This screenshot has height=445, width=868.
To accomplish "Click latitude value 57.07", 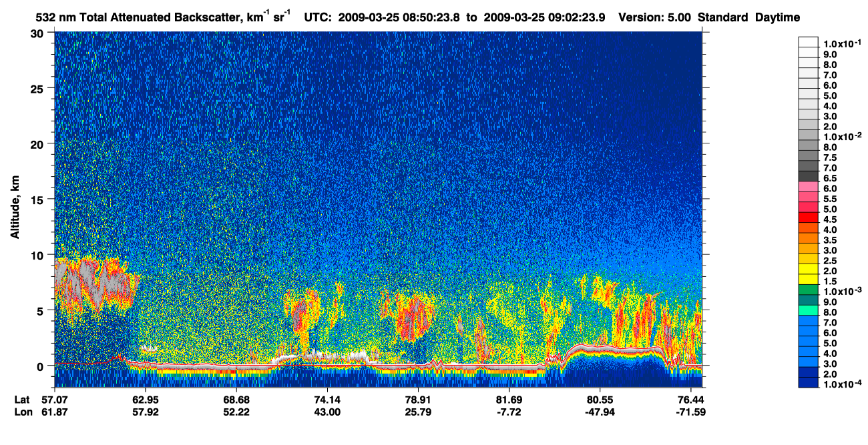I will tap(55, 400).
